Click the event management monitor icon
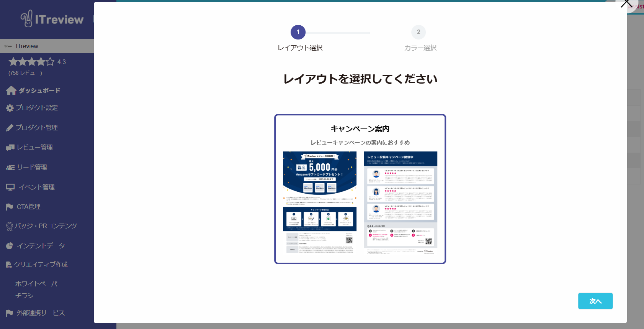Viewport: 644px width, 329px height. (x=10, y=187)
